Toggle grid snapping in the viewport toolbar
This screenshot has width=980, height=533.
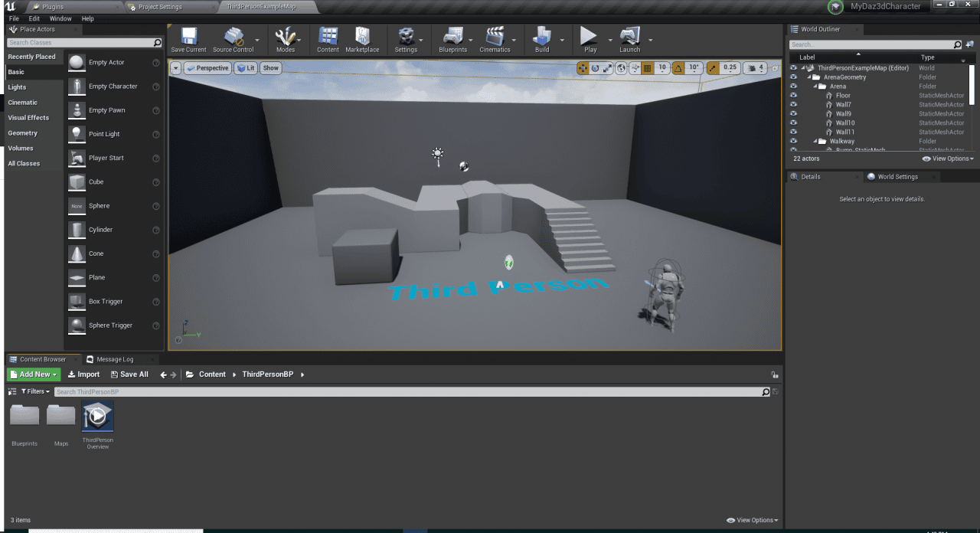647,68
